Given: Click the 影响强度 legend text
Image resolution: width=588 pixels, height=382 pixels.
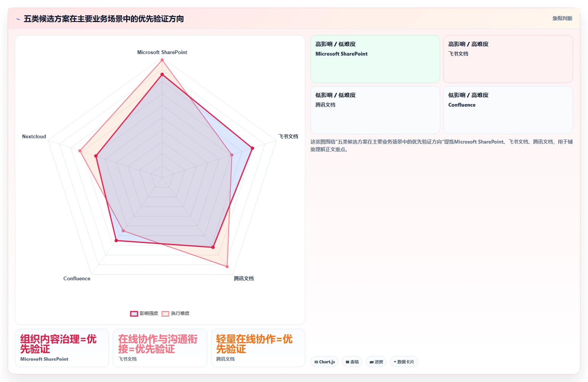Looking at the screenshot, I should tap(149, 313).
